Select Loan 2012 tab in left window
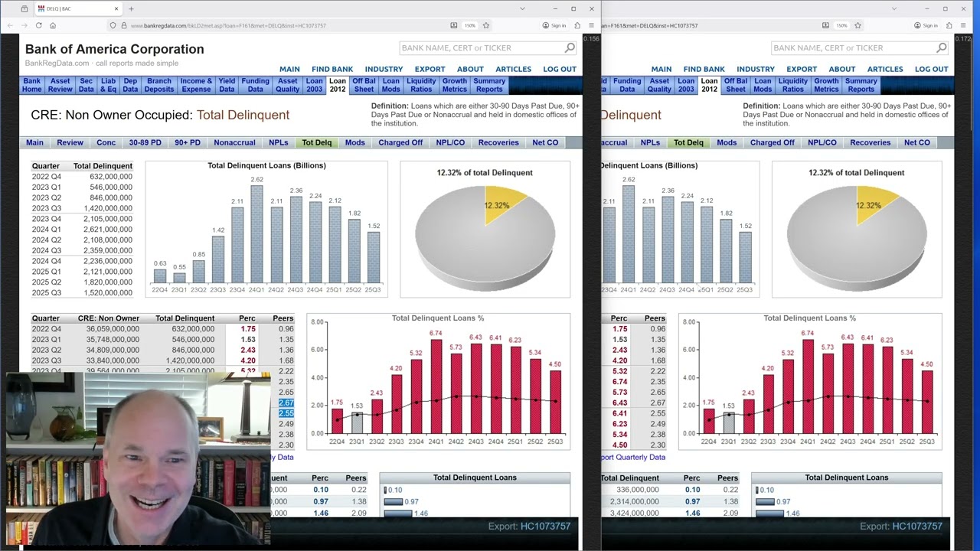Image resolution: width=980 pixels, height=551 pixels. [337, 85]
